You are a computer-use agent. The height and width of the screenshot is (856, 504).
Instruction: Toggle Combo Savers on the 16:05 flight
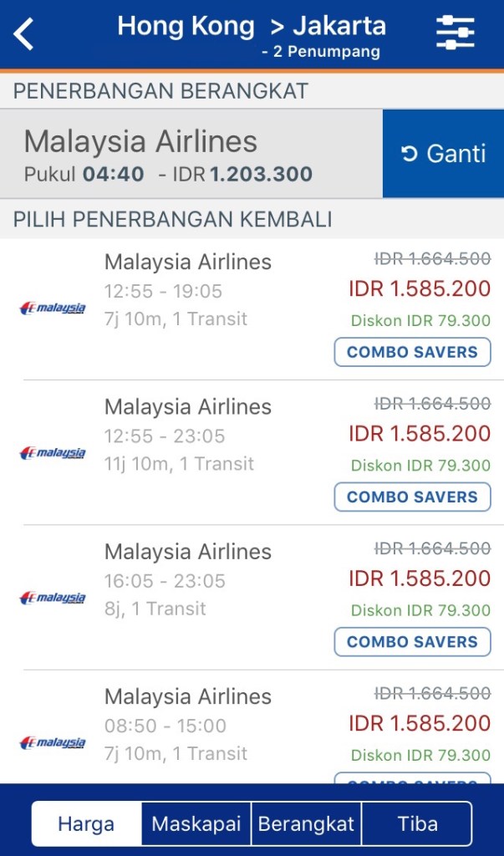coord(412,642)
